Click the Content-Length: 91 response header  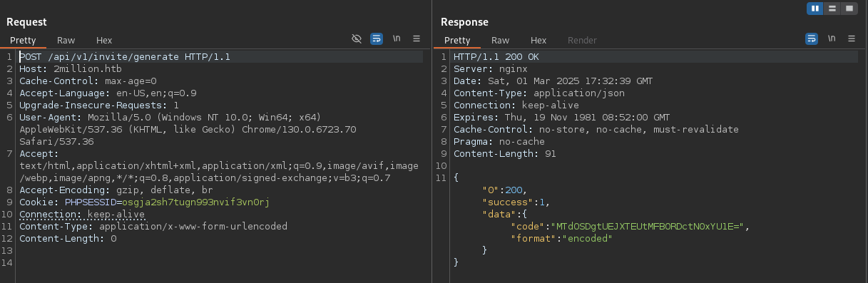(505, 153)
